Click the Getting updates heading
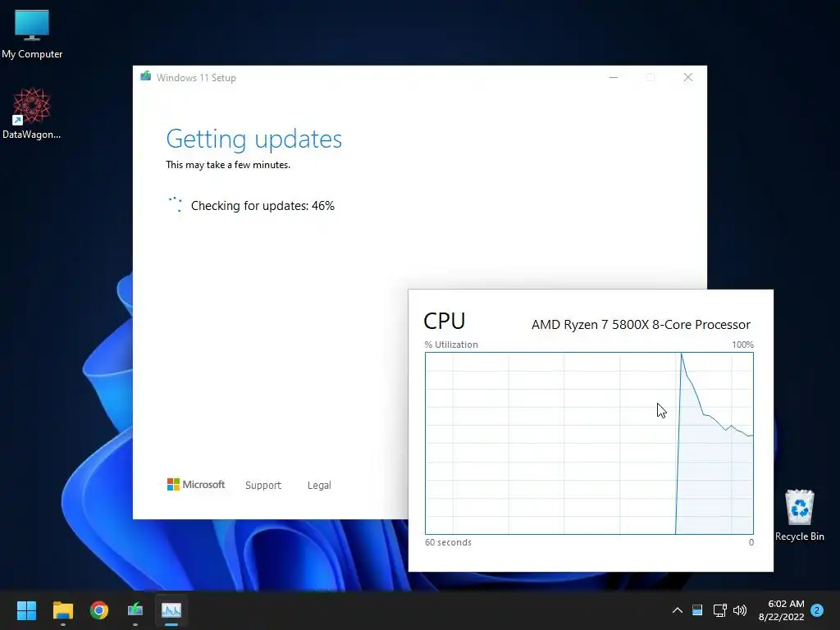This screenshot has height=630, width=840. point(254,139)
